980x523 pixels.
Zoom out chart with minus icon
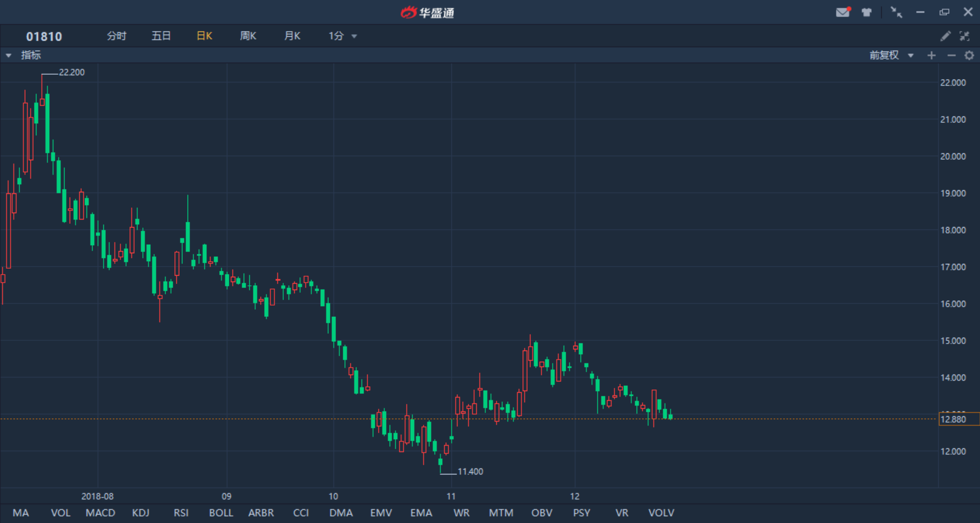point(951,56)
